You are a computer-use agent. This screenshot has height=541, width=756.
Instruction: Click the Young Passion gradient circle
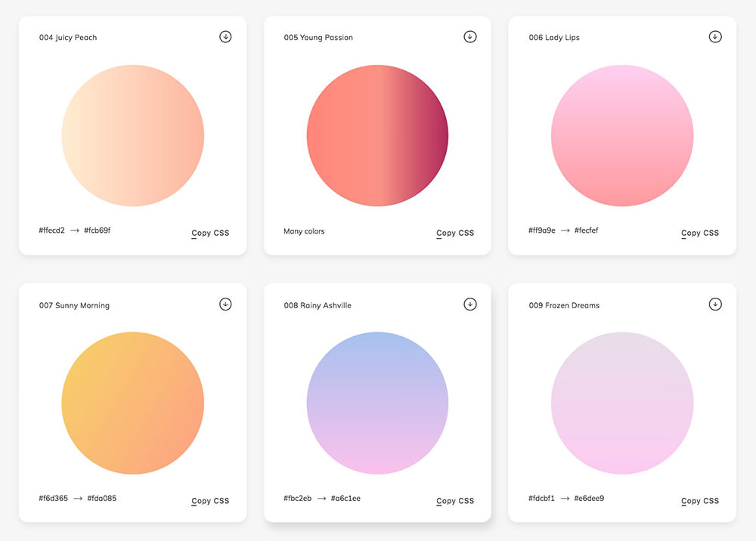(x=377, y=136)
